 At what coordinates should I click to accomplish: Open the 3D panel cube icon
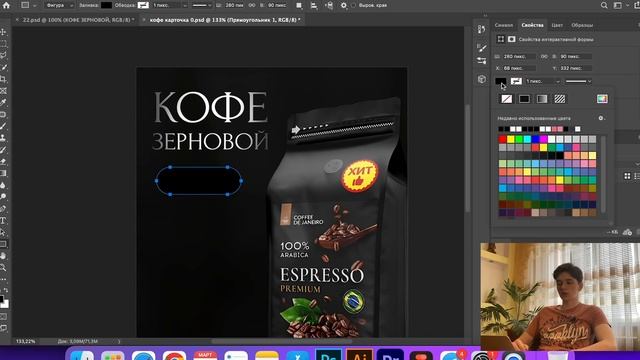pos(482,79)
